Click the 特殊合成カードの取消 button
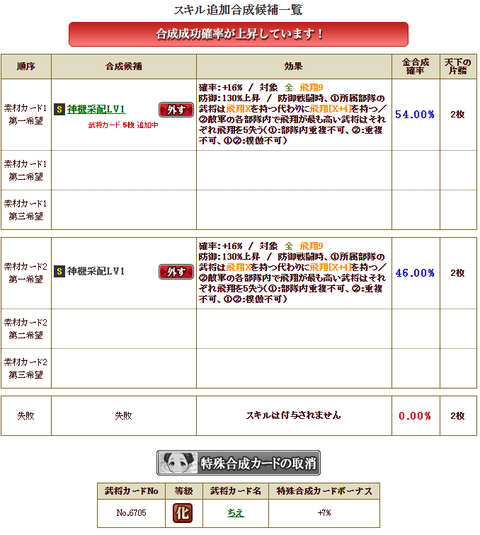This screenshot has height=535, width=480. [238, 463]
